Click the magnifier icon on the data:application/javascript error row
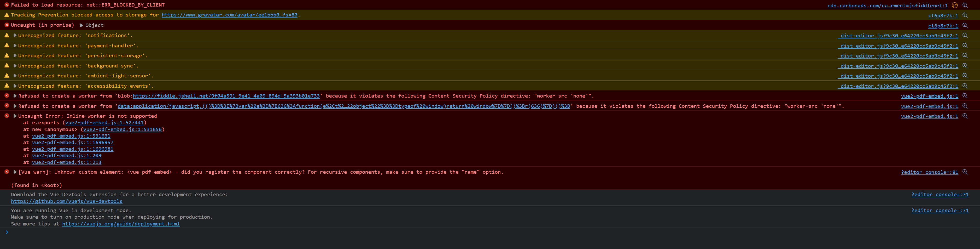Image resolution: width=980 pixels, height=249 pixels. 965,106
